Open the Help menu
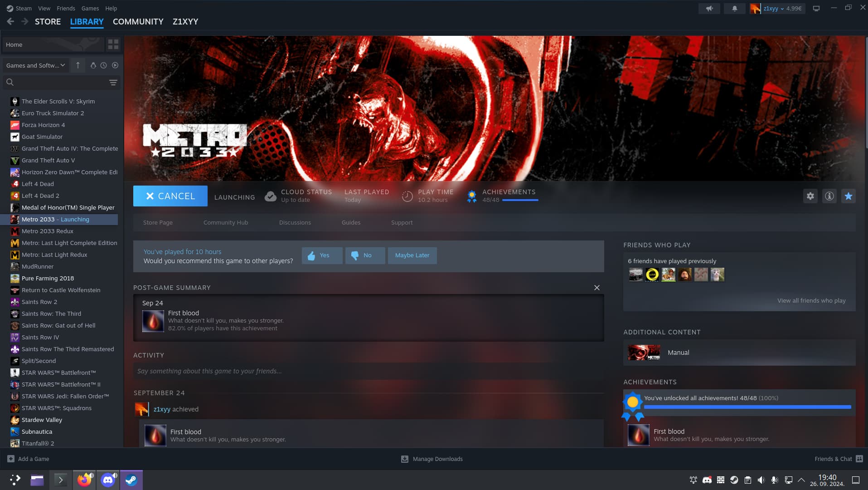 [111, 8]
